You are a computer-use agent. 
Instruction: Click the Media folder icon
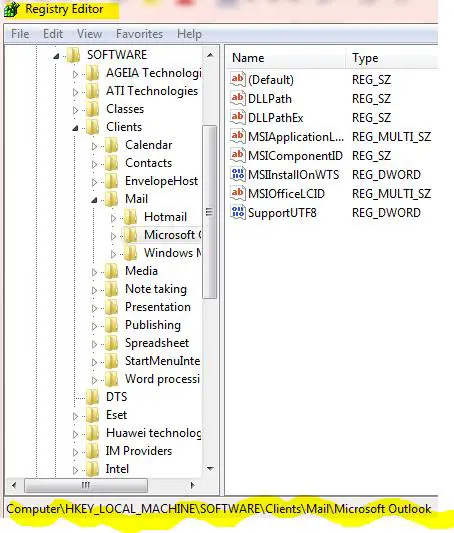111,271
